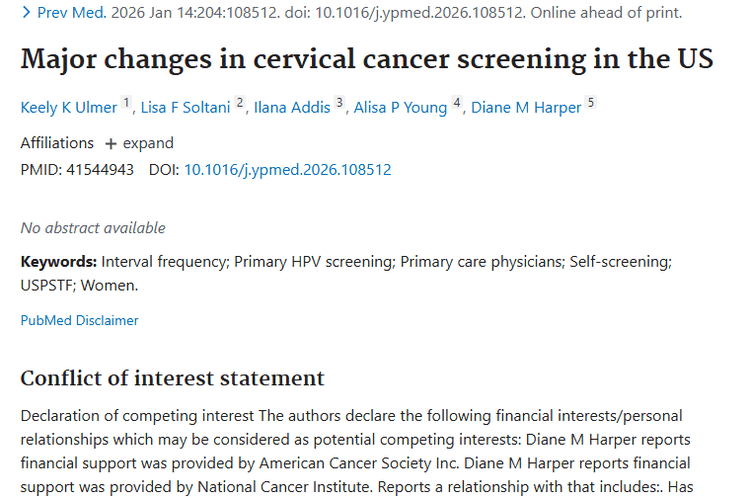Image resolution: width=750 pixels, height=500 pixels.
Task: Click the chevron before Prev Med
Action: (x=26, y=13)
